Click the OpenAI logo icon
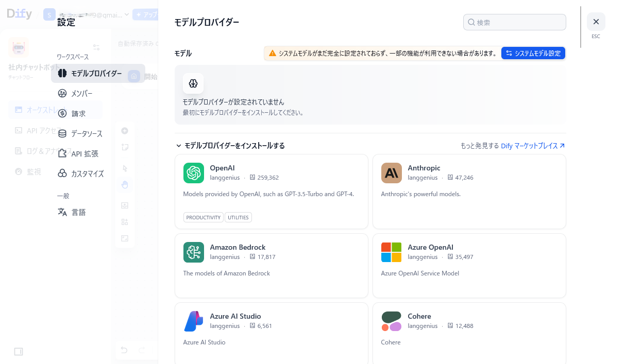 [194, 172]
